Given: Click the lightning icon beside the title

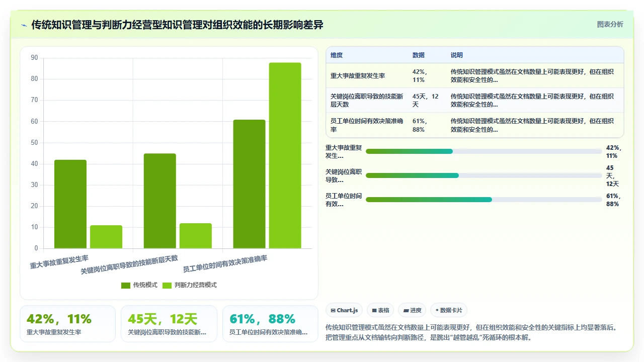Looking at the screenshot, I should [24, 25].
